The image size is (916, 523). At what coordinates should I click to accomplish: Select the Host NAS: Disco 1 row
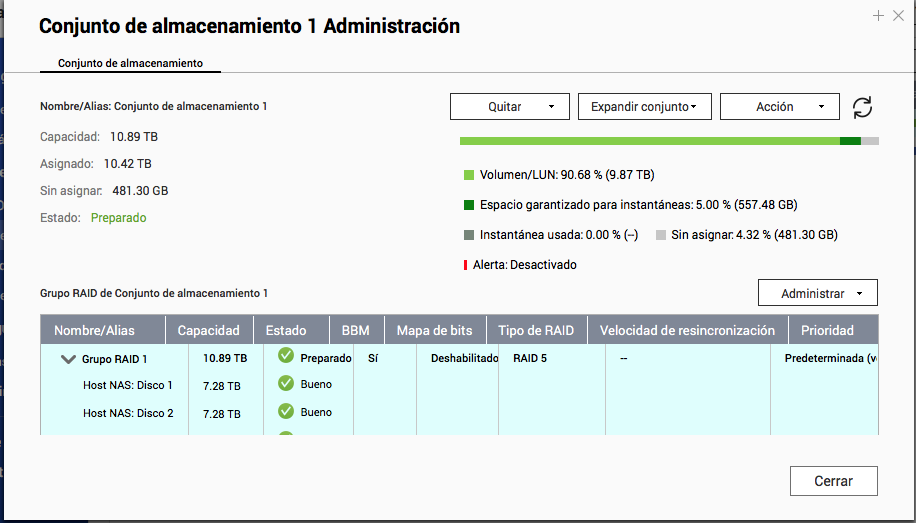[x=128, y=385]
